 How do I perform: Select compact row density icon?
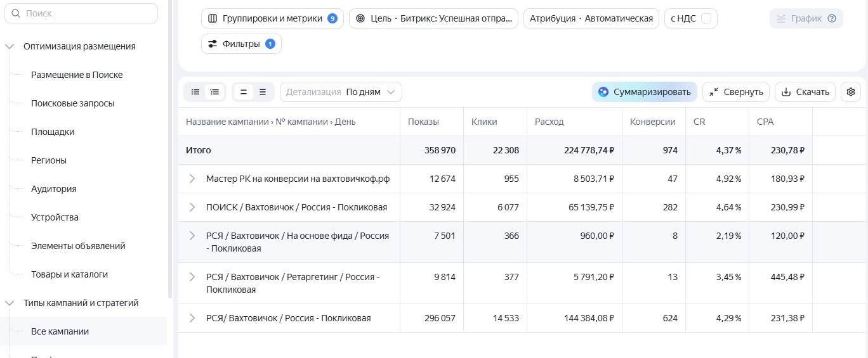[x=244, y=92]
